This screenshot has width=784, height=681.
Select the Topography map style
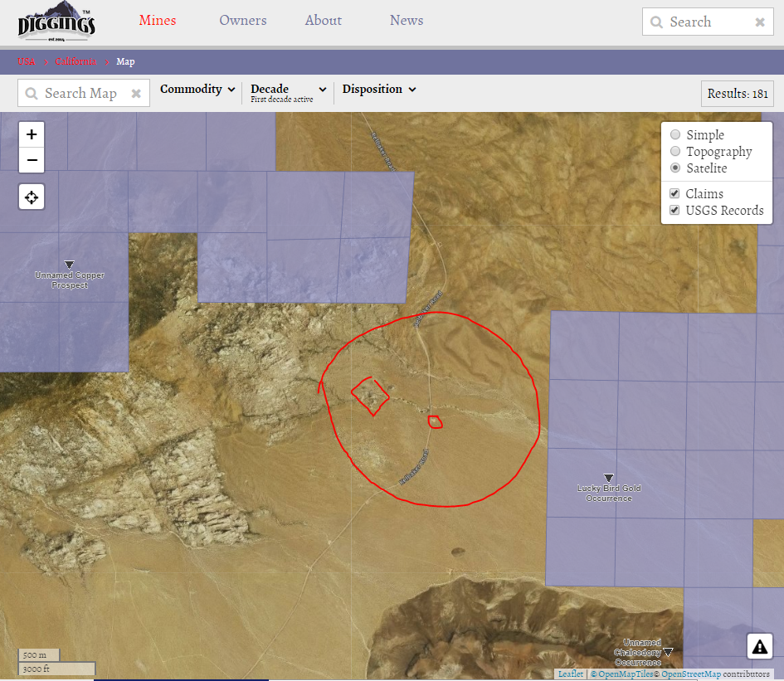click(x=675, y=152)
